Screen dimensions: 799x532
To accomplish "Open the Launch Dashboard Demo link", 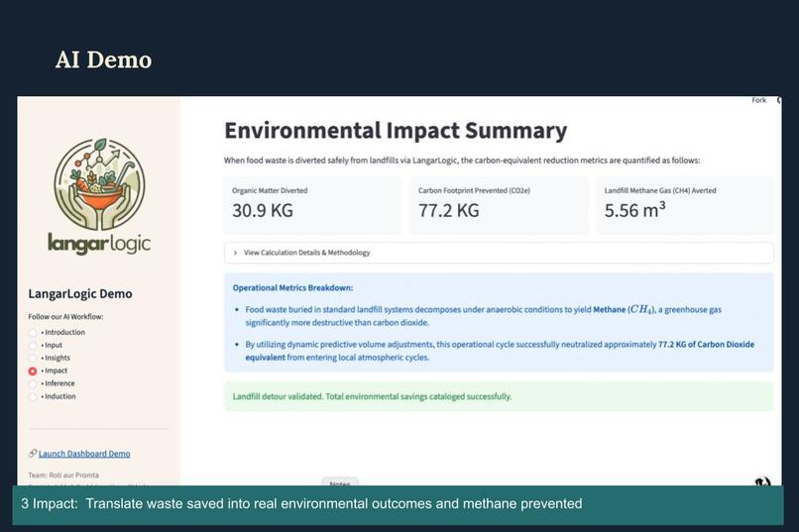I will 84,454.
